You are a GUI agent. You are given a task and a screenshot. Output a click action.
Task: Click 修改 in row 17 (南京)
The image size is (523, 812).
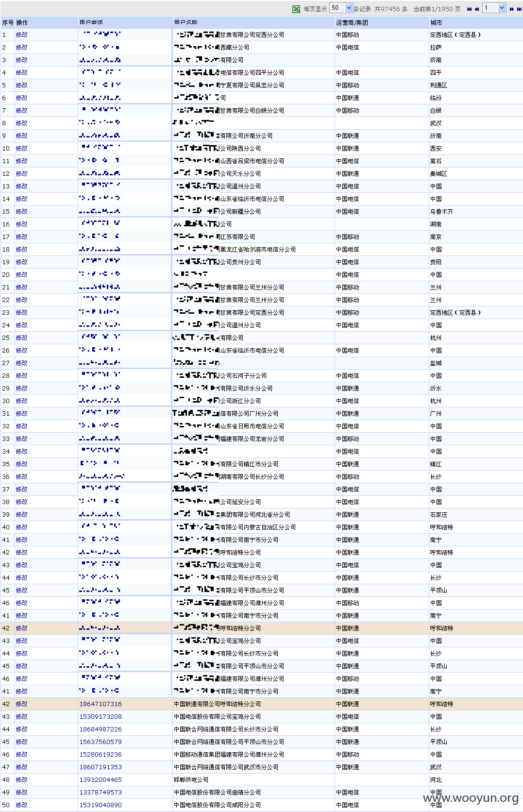(22, 237)
